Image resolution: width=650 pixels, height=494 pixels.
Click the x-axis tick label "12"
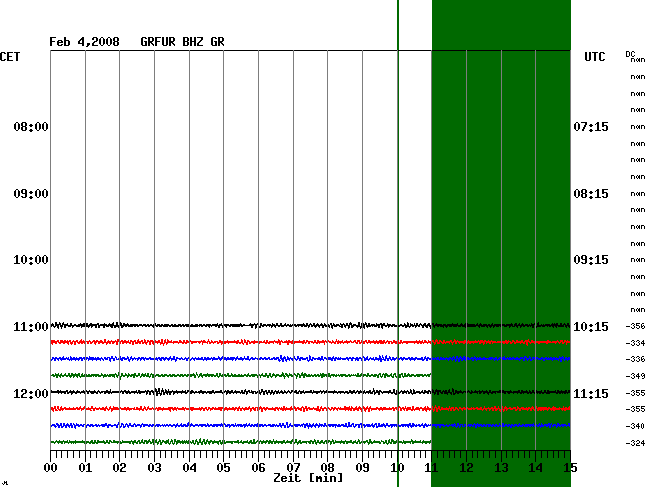(x=466, y=467)
